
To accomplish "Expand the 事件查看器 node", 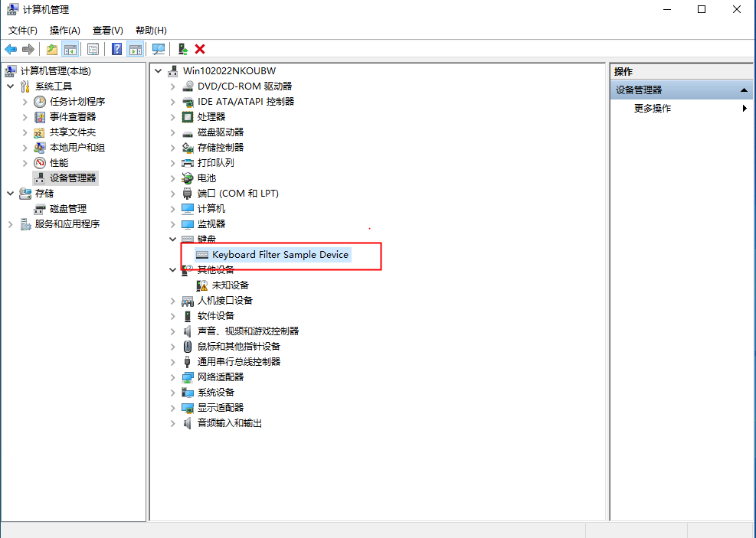I will [25, 117].
